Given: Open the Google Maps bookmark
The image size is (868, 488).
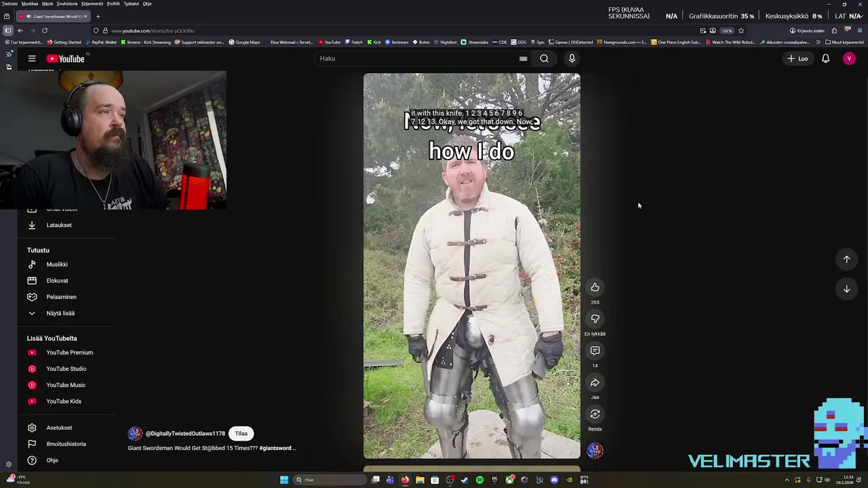Looking at the screenshot, I should pos(244,42).
